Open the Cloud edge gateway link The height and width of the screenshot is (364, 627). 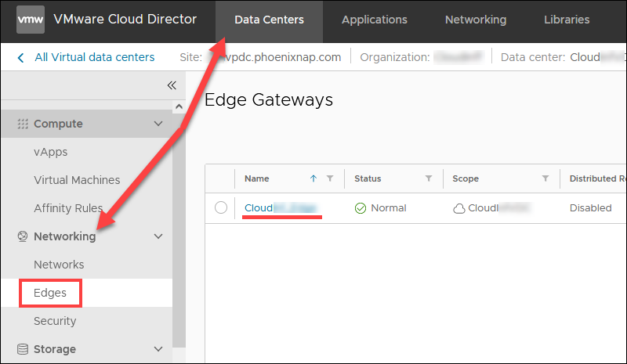pyautogui.click(x=280, y=208)
